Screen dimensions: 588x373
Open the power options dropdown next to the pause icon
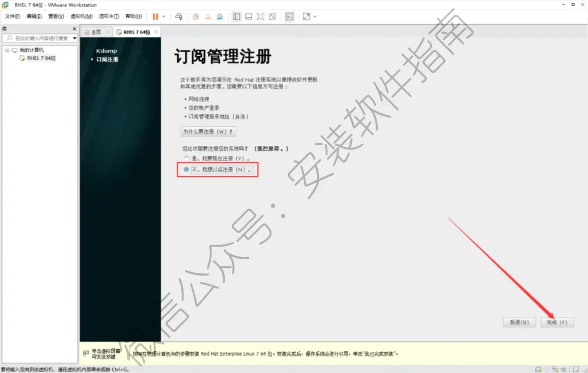point(164,16)
